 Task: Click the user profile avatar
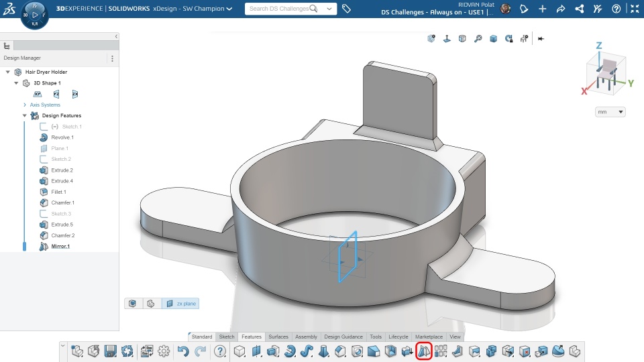pos(506,9)
